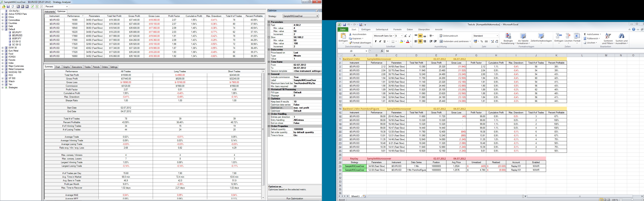644x201 pixels.
Task: Open Suchen und Auswählen binoculars in Excel
Action: pyautogui.click(x=622, y=39)
